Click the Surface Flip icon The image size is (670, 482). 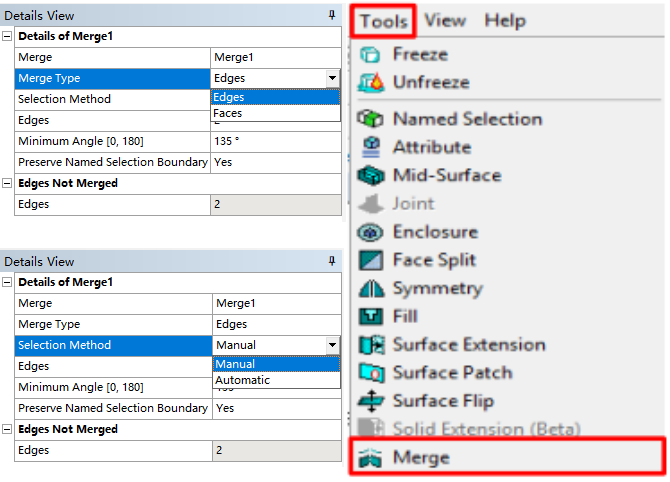pyautogui.click(x=371, y=401)
